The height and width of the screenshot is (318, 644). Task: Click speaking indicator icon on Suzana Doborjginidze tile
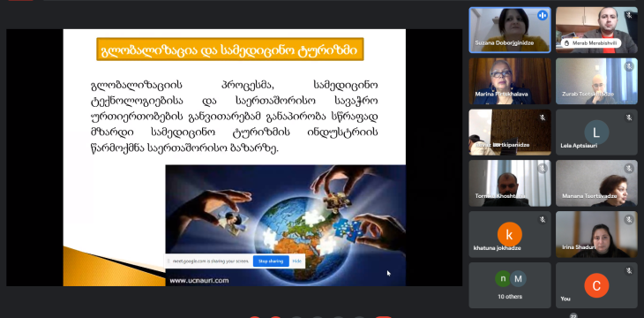pyautogui.click(x=543, y=16)
